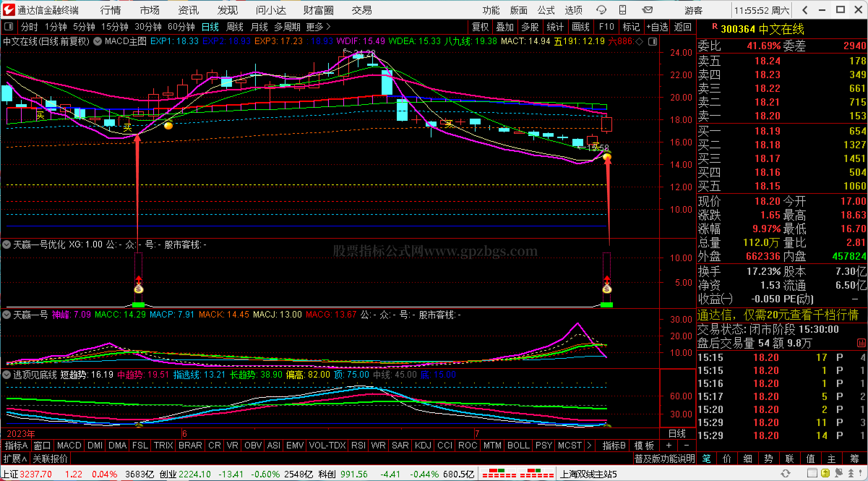Open 关联报价 related quotes
This screenshot has height=481, width=868.
click(x=50, y=459)
